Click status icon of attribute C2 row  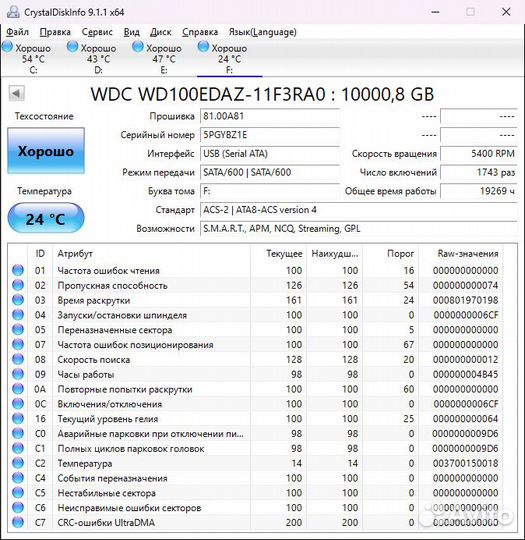[18, 463]
